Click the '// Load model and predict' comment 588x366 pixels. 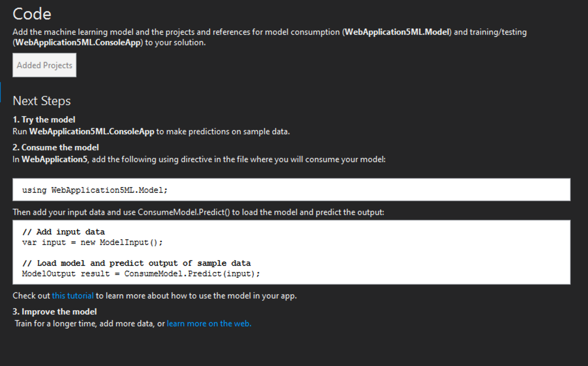pos(136,263)
